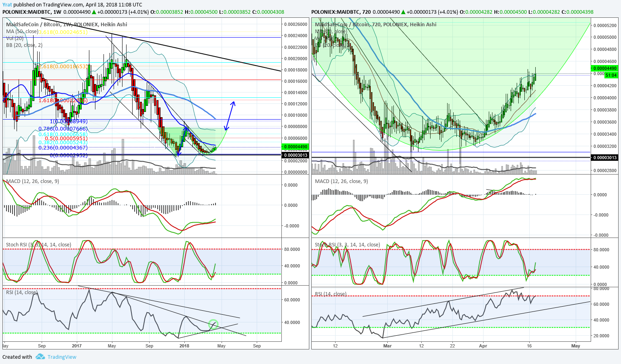This screenshot has width=621, height=364.
Task: Click the 16 date label on the 720 time axis
Action: [x=529, y=346]
